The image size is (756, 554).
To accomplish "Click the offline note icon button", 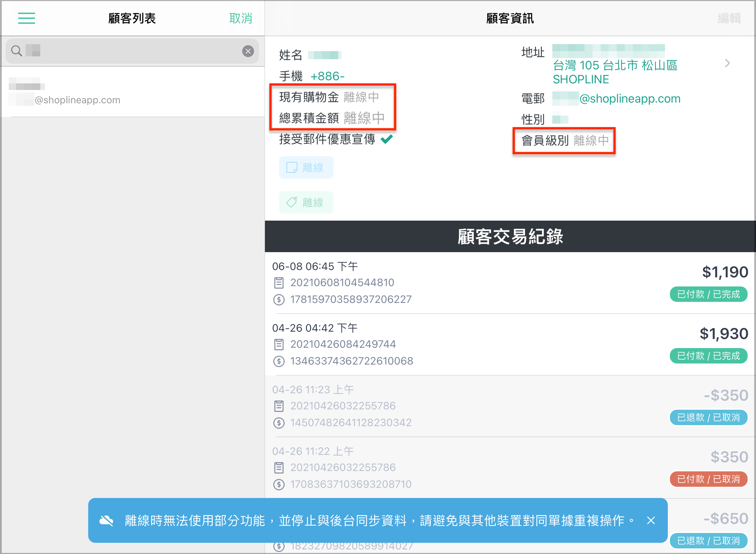I will (306, 167).
